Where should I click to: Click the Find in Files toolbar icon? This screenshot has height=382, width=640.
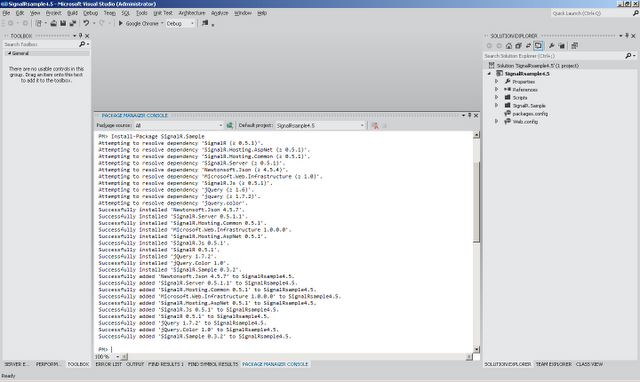coord(205,23)
